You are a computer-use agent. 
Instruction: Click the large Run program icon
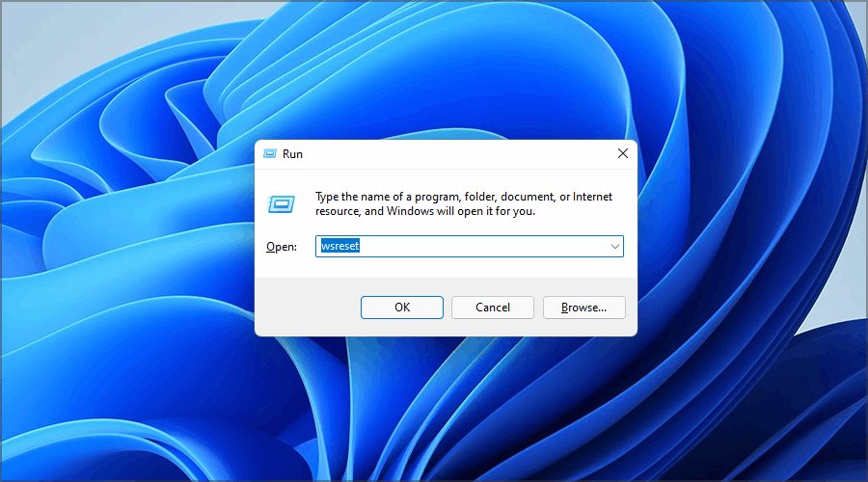[282, 204]
